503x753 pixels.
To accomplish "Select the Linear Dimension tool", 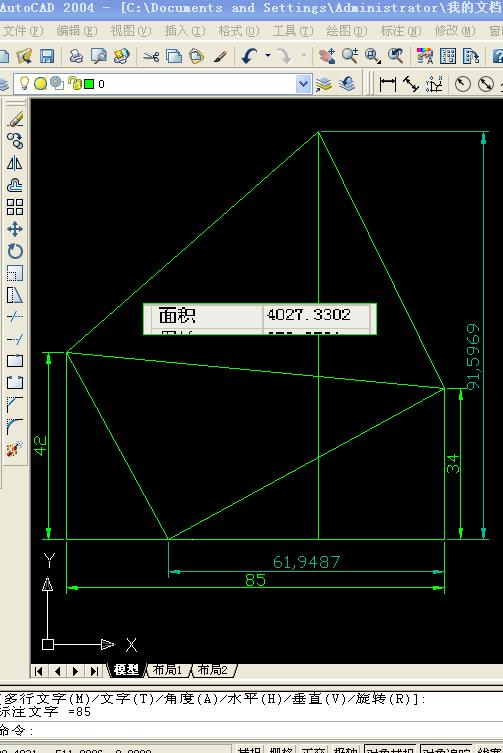I will [x=387, y=84].
